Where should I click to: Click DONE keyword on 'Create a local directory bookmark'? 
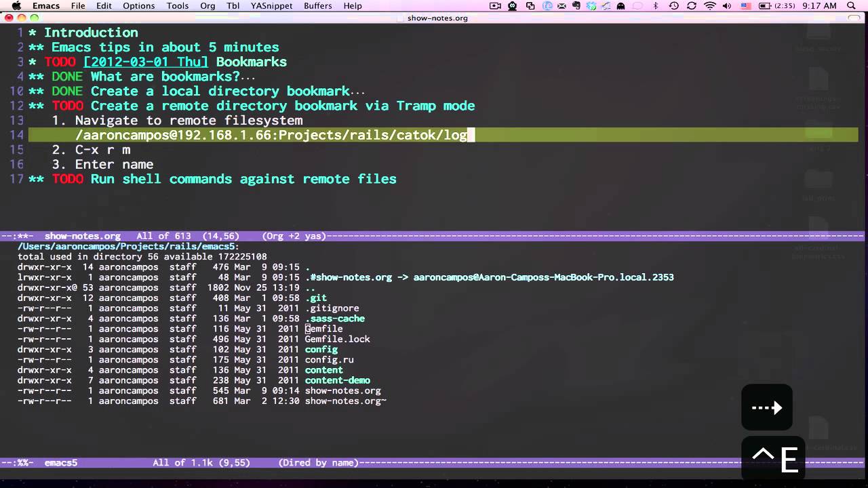pyautogui.click(x=67, y=91)
